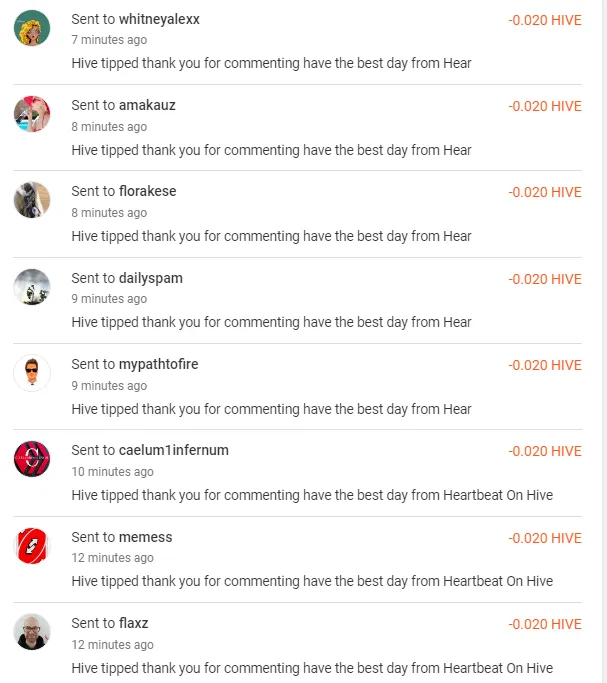Open florakese's avatar picture
The image size is (607, 683).
pos(32,200)
